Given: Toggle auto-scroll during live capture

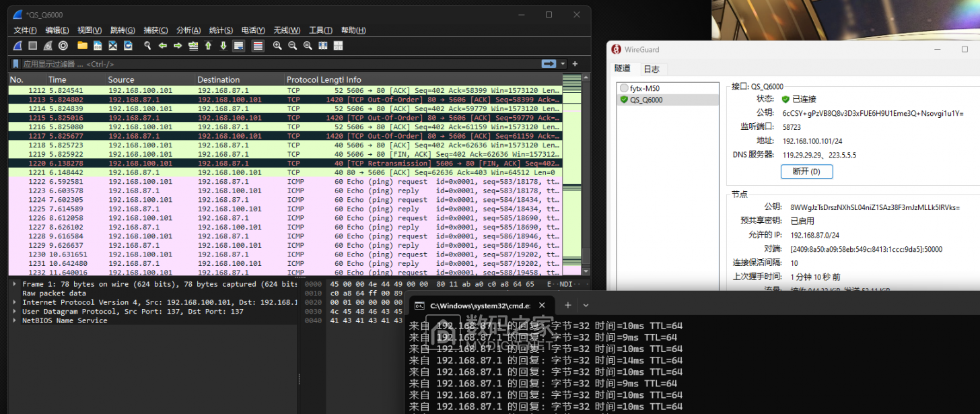Looking at the screenshot, I should coord(238,46).
